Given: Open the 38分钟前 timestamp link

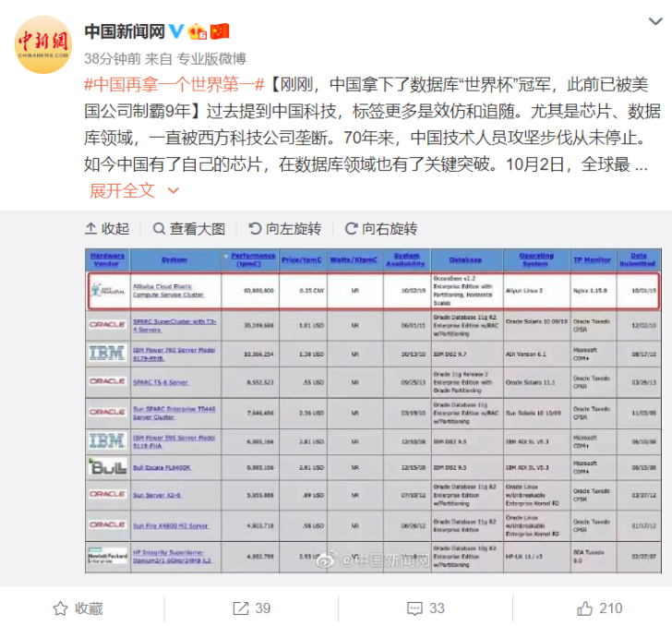Looking at the screenshot, I should coord(113,59).
